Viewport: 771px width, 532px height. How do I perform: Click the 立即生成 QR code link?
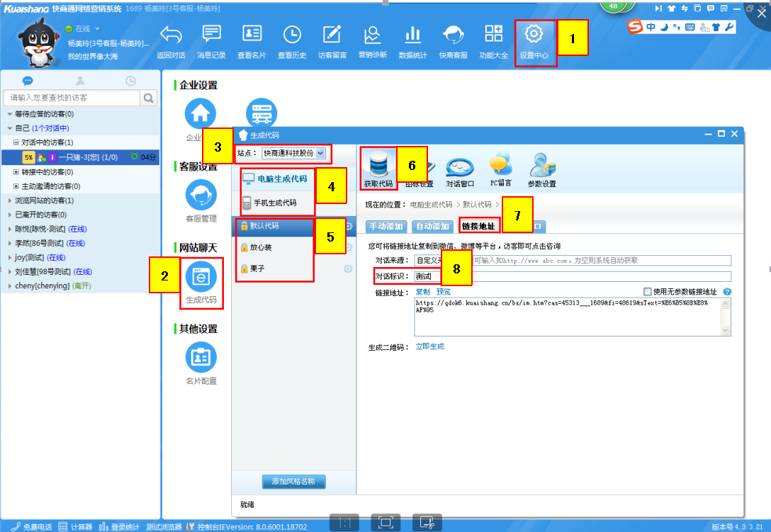click(x=429, y=346)
